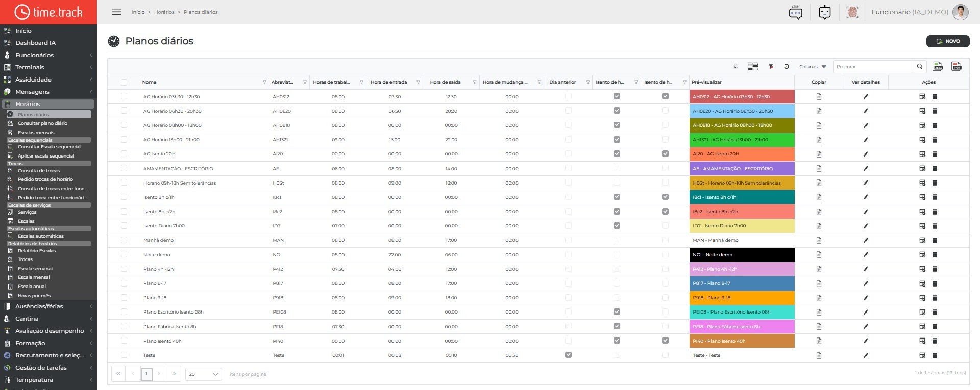Click the fingerprint scan icon
This screenshot has width=980, height=390.
852,12
